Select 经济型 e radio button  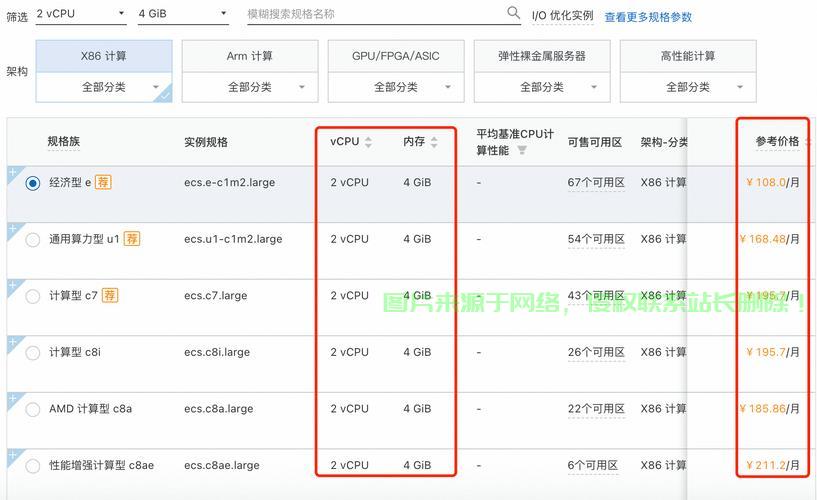(33, 183)
